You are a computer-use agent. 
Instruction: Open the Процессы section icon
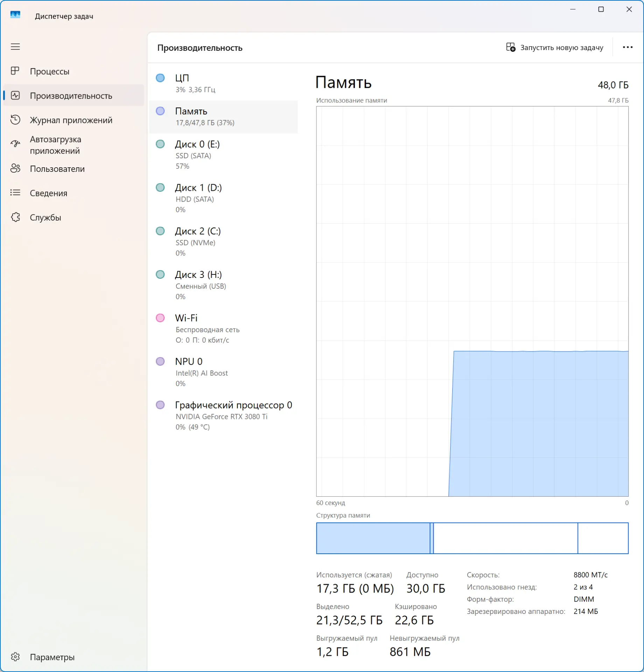[15, 71]
